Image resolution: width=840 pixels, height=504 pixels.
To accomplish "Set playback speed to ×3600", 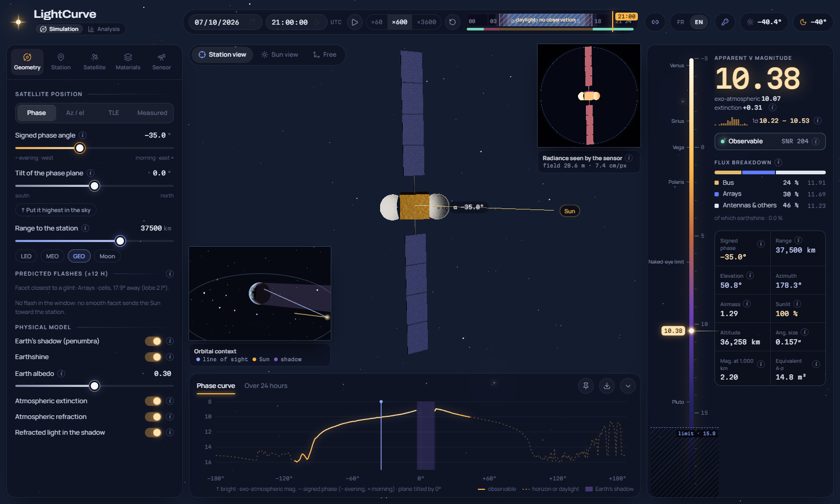I will 426,22.
